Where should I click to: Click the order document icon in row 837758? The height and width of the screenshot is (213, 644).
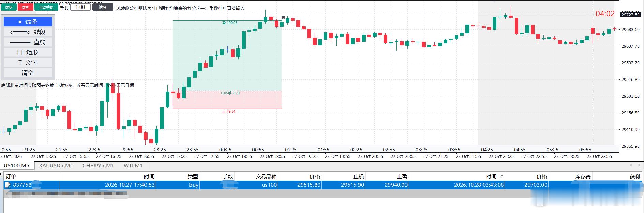pos(8,185)
